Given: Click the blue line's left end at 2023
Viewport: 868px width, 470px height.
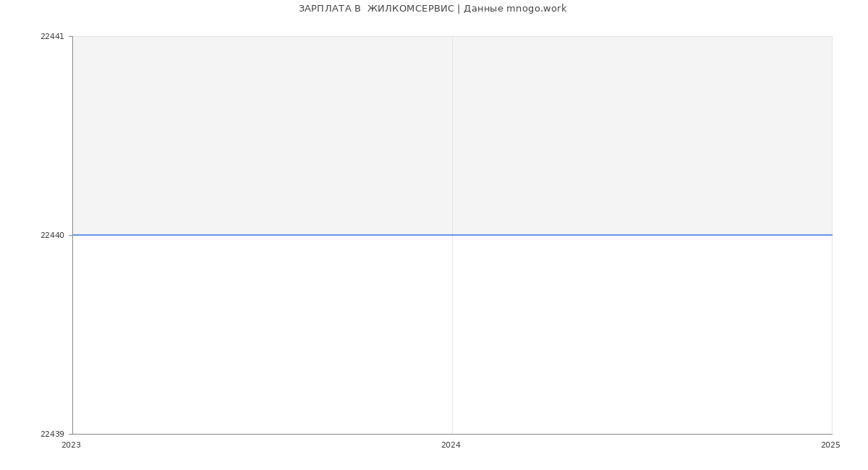Looking at the screenshot, I should [x=74, y=235].
